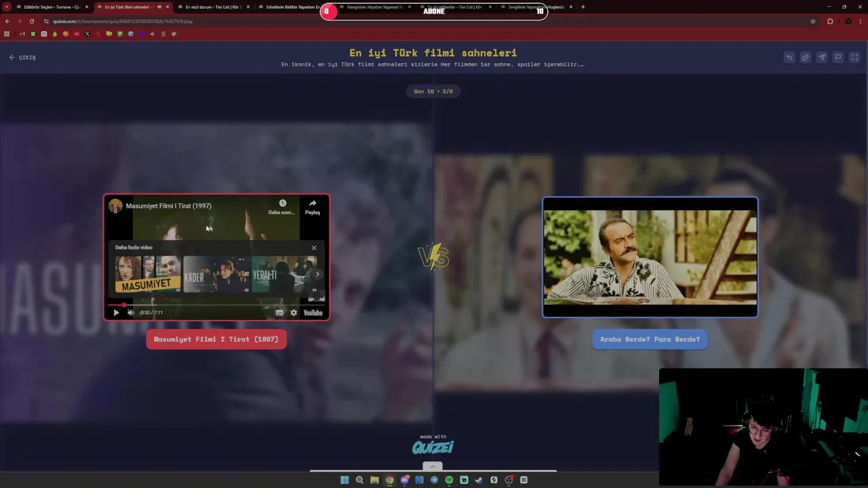The width and height of the screenshot is (868, 488).
Task: Open the Windows Start menu
Action: (344, 480)
